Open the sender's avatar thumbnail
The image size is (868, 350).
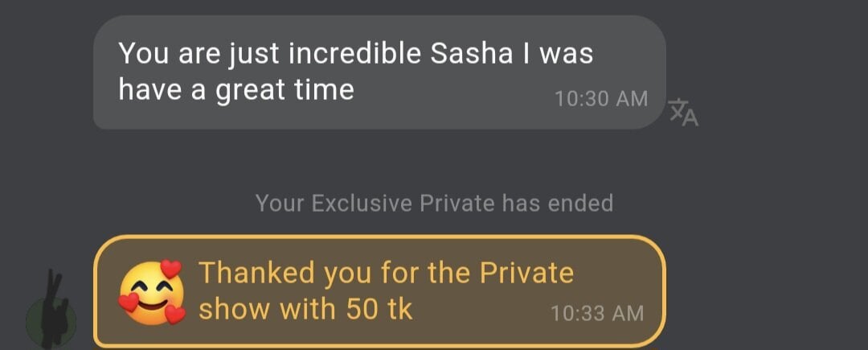click(x=51, y=319)
